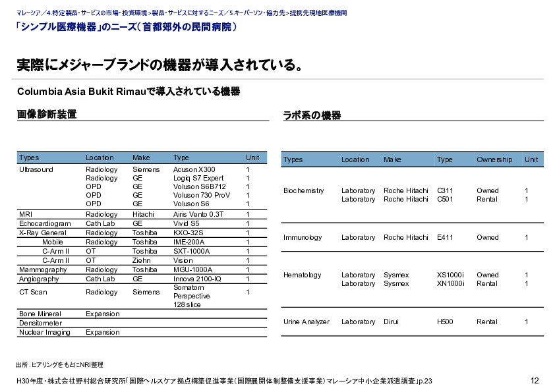Screen dimensions: 555x392
Task: Select the Dirui make cell
Action: click(x=391, y=322)
